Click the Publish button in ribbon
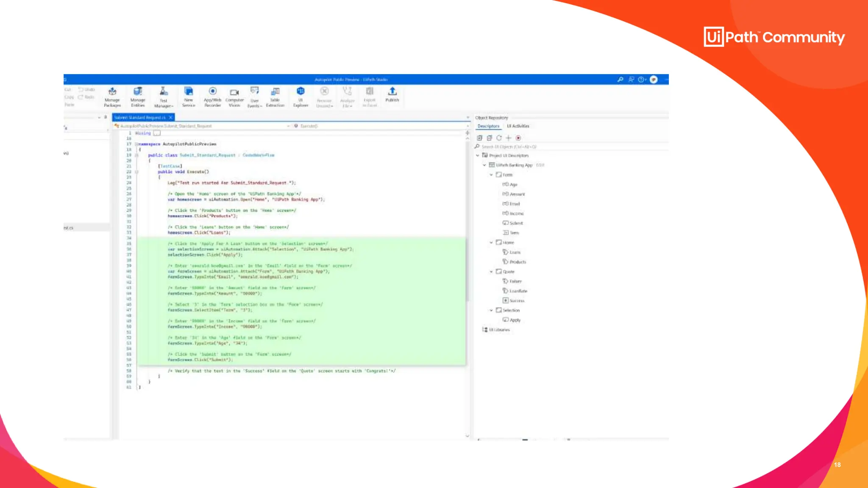Screen dimensions: 868x488 tap(392, 94)
